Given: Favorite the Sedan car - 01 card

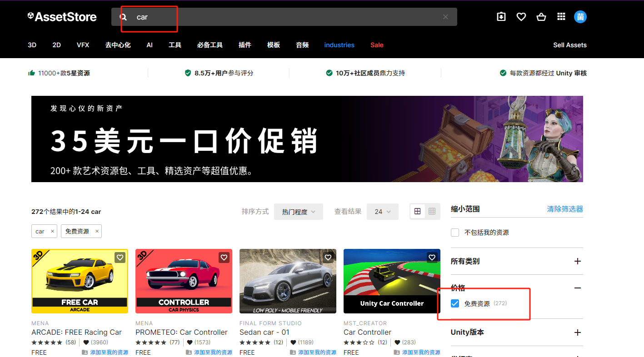Looking at the screenshot, I should [x=328, y=258].
